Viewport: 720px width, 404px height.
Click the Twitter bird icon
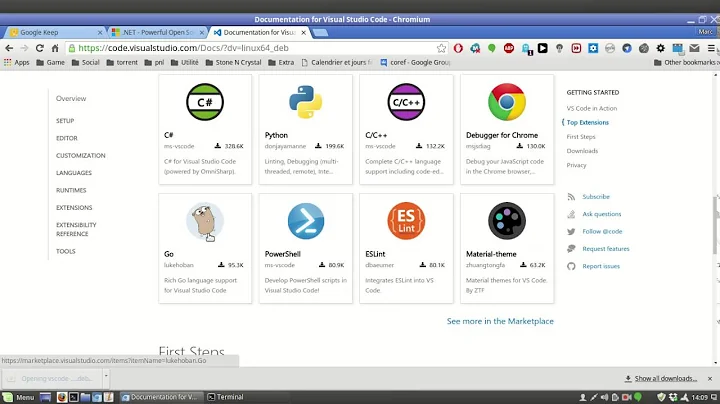[x=571, y=231]
